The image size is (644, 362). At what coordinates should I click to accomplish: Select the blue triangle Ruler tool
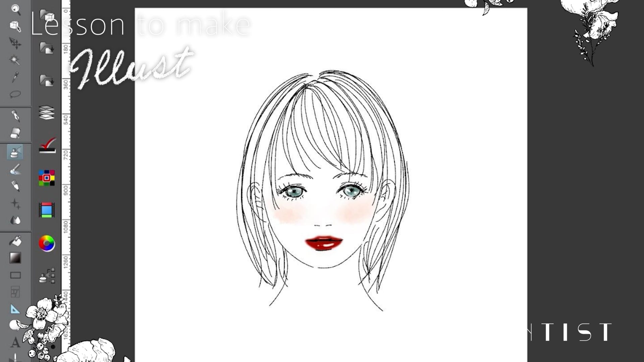coord(15,309)
